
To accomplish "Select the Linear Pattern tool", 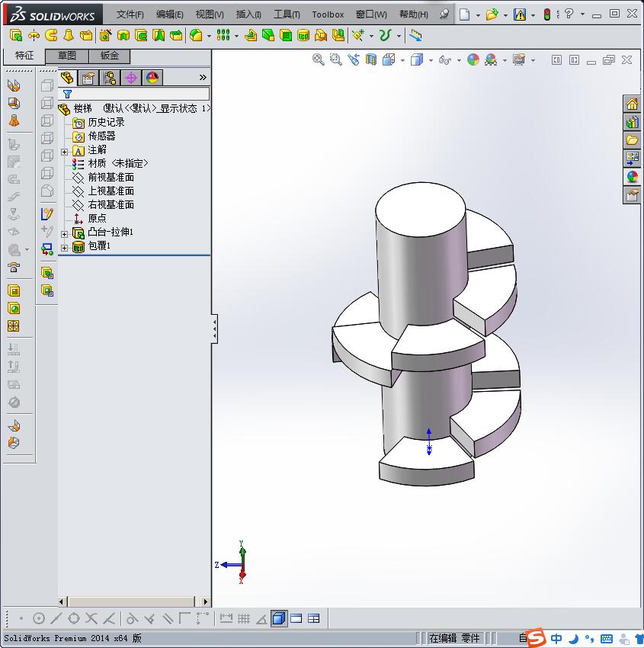I will (223, 36).
